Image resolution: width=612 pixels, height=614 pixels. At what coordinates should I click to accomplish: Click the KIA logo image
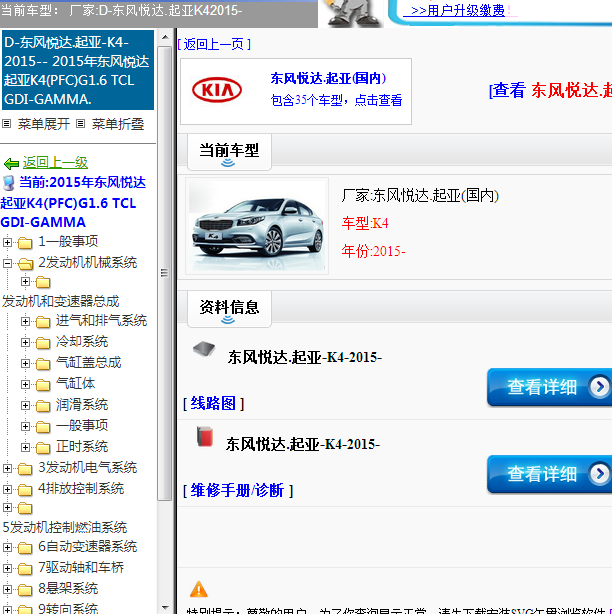(217, 90)
